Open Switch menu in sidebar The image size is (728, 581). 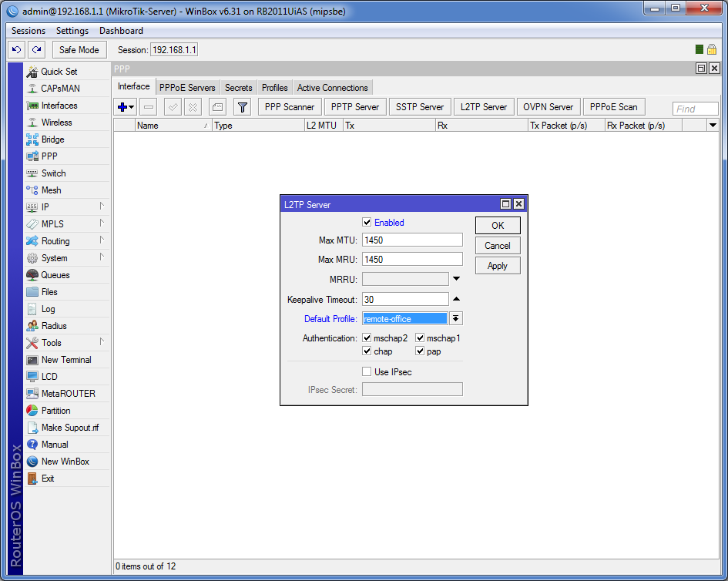[67, 173]
